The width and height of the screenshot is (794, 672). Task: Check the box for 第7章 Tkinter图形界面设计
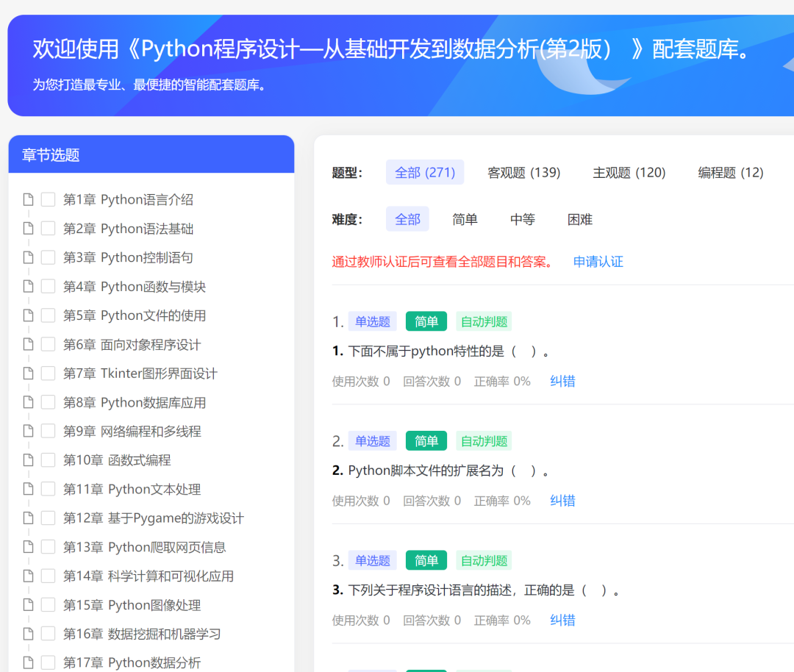(48, 373)
